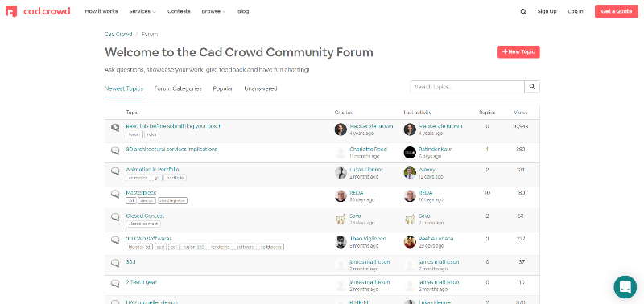Click the Forum breadcrumb

[x=150, y=34]
